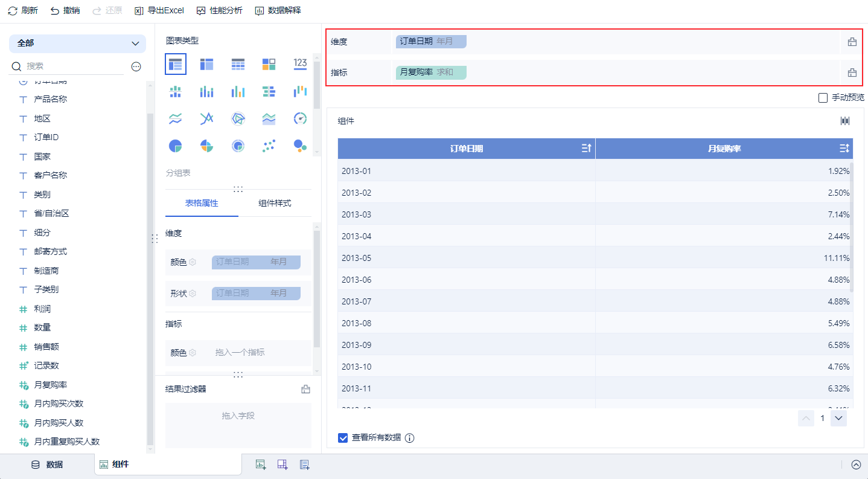Pick the radar chart type icon
The width and height of the screenshot is (868, 479).
(238, 118)
